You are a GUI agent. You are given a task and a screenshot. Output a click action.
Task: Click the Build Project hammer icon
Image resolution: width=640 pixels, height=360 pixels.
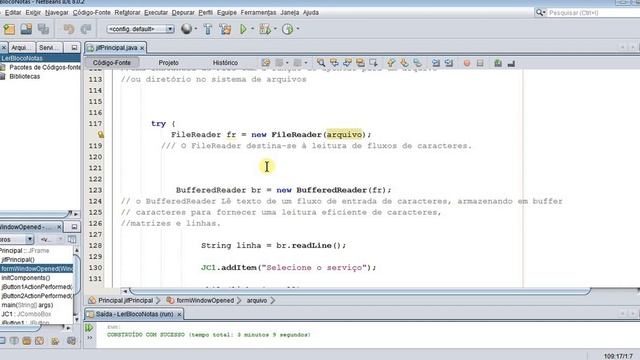point(208,29)
